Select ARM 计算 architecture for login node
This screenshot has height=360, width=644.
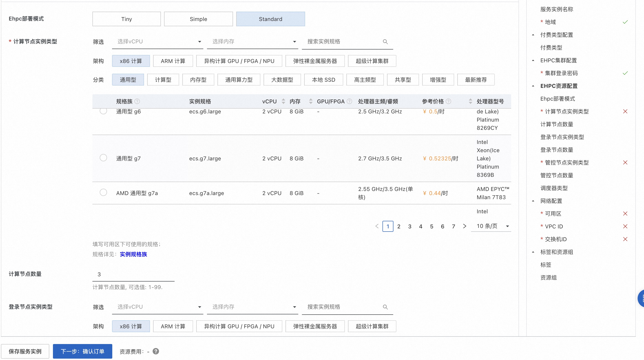coord(173,326)
